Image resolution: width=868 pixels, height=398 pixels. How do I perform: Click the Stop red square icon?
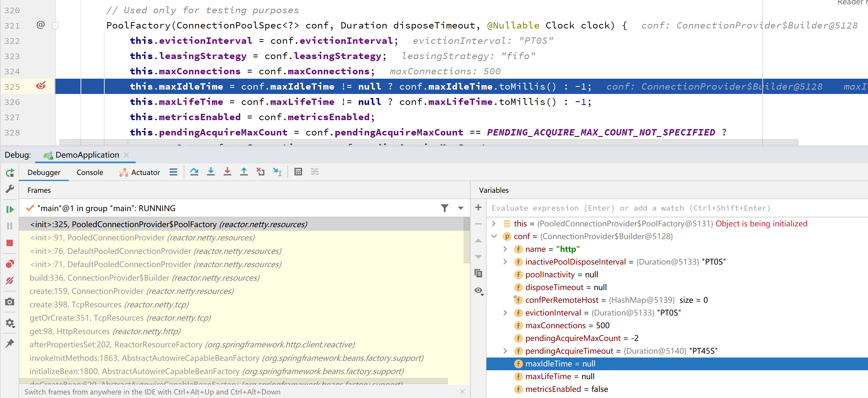pos(10,243)
